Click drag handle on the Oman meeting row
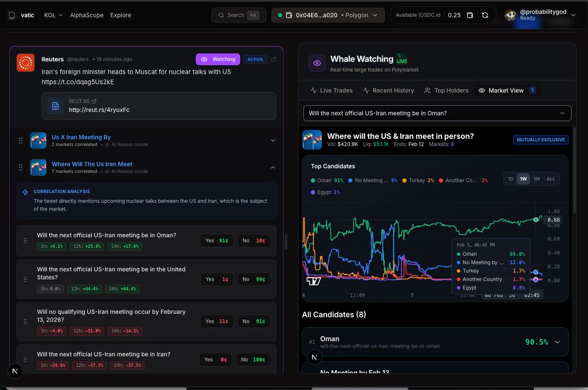The width and height of the screenshot is (588, 390). point(25,240)
